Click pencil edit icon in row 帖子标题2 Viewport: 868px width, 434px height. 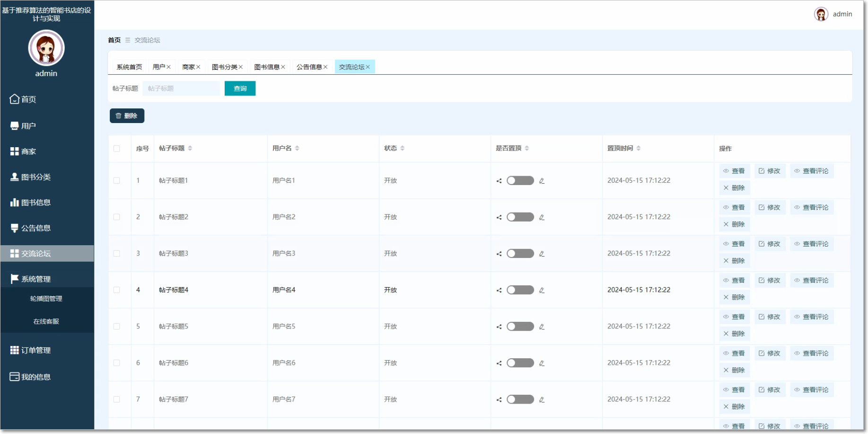click(x=542, y=217)
